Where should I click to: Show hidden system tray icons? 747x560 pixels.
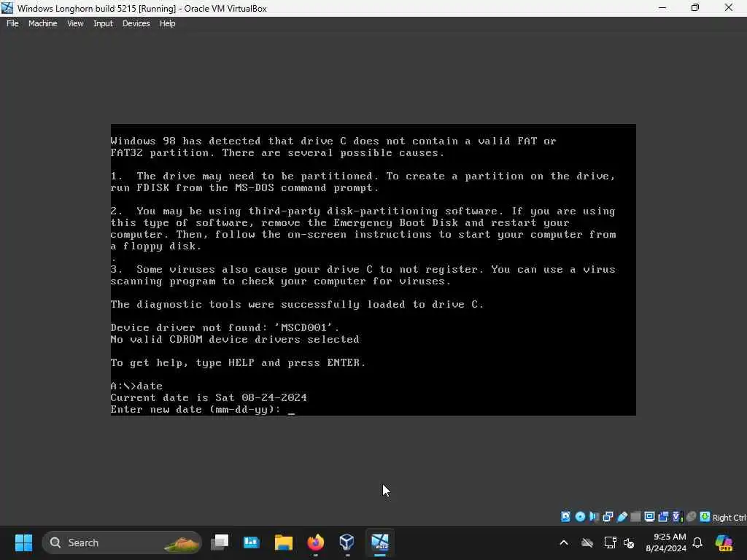click(x=564, y=542)
